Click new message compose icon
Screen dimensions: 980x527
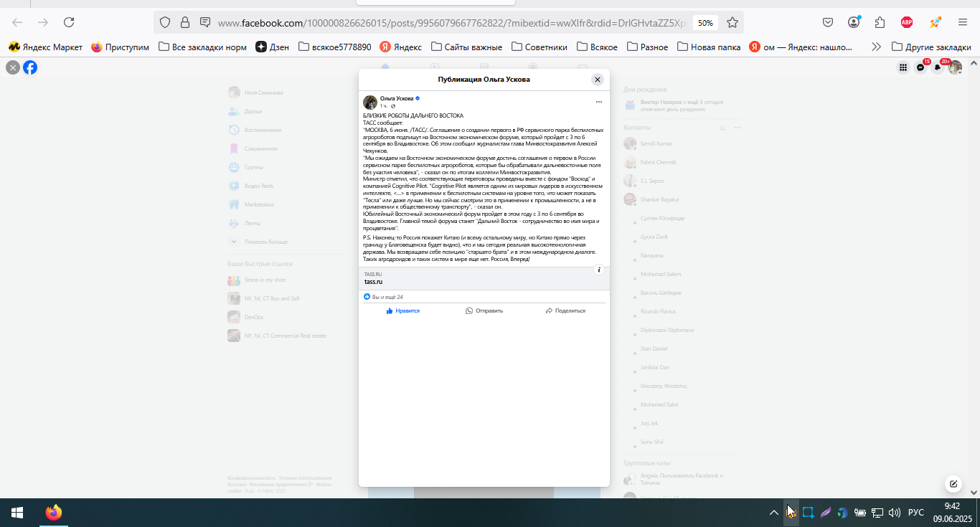coord(953,483)
